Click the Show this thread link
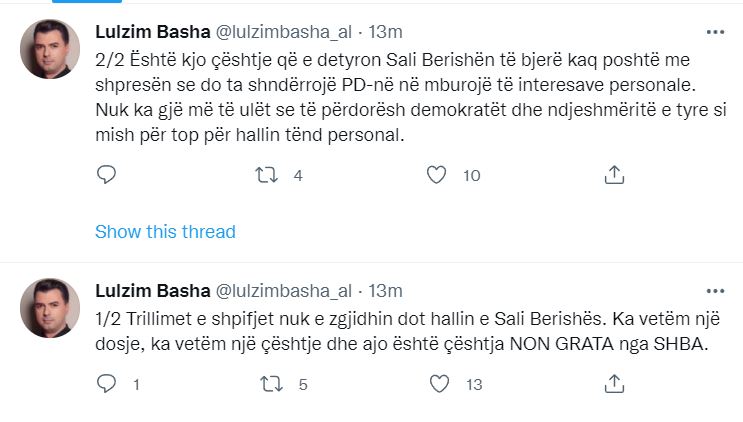743x422 pixels. tap(165, 232)
